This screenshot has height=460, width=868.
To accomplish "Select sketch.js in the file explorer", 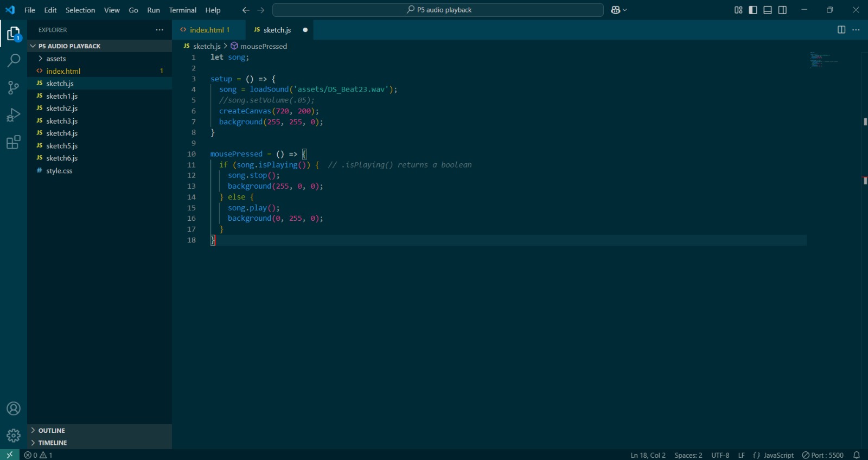I will [x=100, y=84].
